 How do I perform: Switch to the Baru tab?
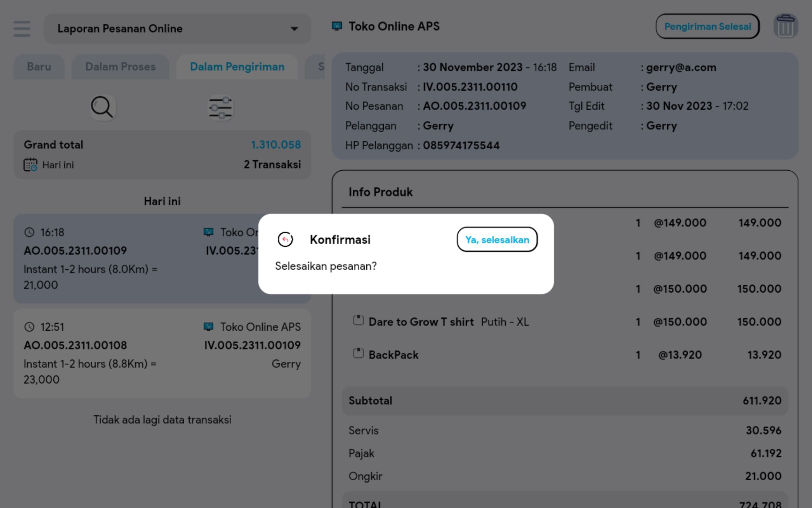[x=39, y=67]
